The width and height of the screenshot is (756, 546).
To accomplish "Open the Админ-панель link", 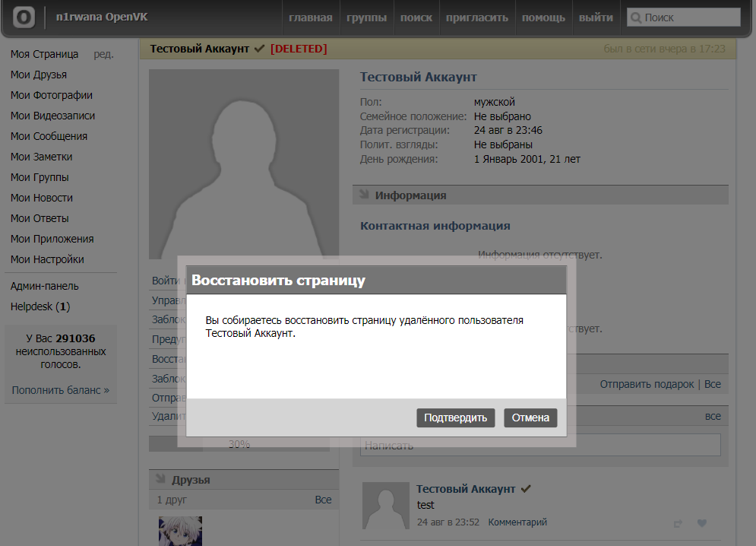I will [x=44, y=286].
